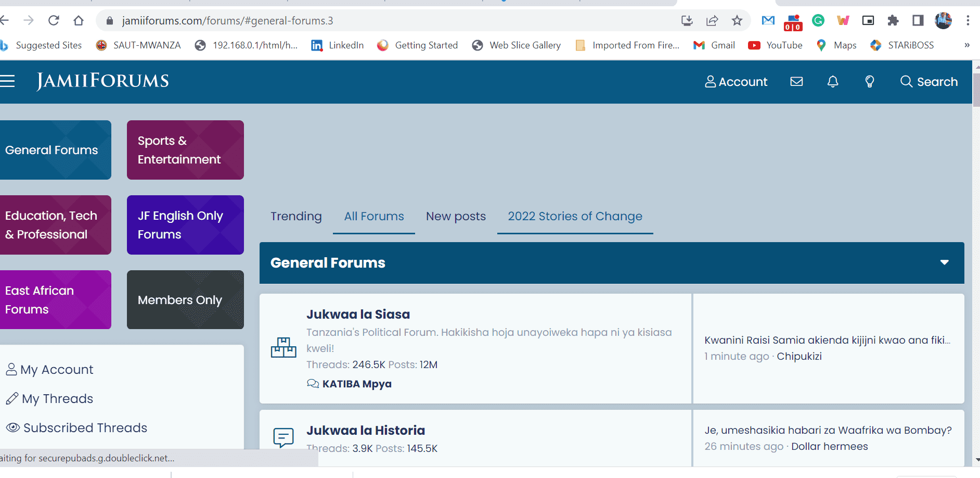Open the Members Only tile
The height and width of the screenshot is (478, 980).
point(185,300)
